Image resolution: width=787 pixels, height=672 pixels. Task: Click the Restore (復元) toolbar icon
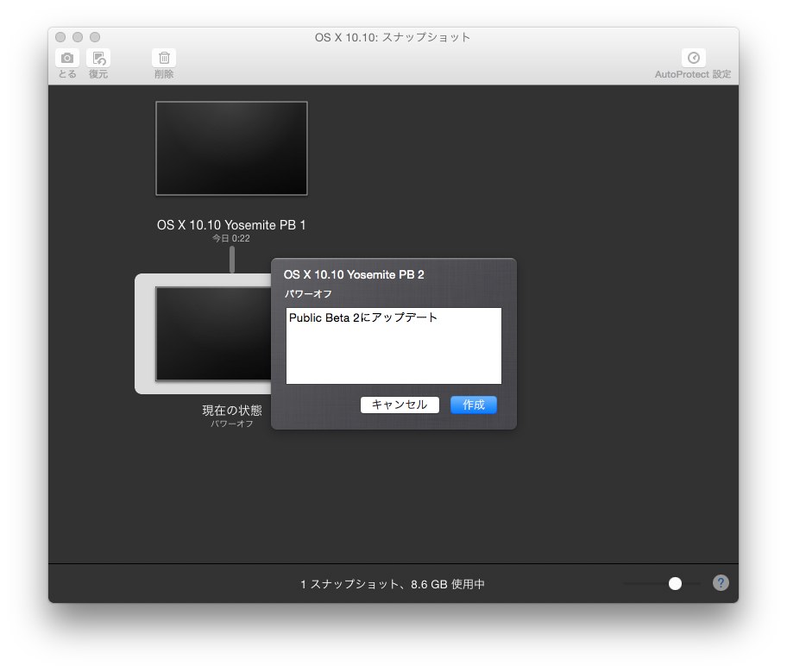(98, 58)
